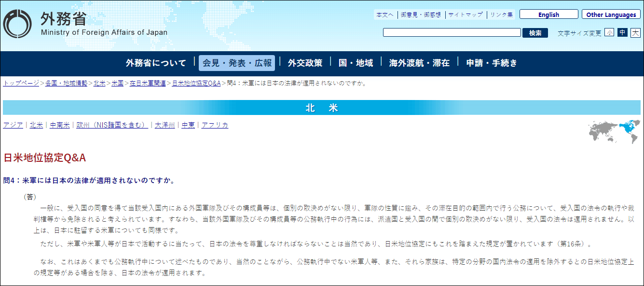The height and width of the screenshot is (286, 644).
Task: Open 外交政策 menu
Action: point(305,63)
